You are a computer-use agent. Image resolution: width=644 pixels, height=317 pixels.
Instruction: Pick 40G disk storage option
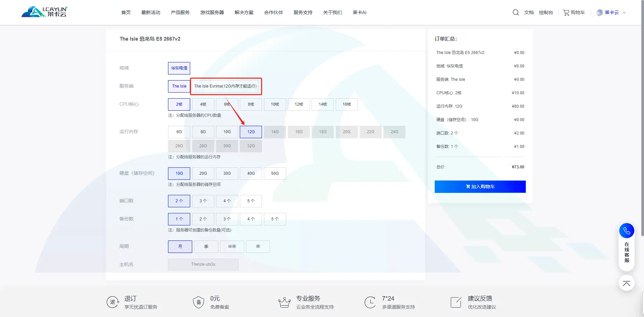[251, 173]
